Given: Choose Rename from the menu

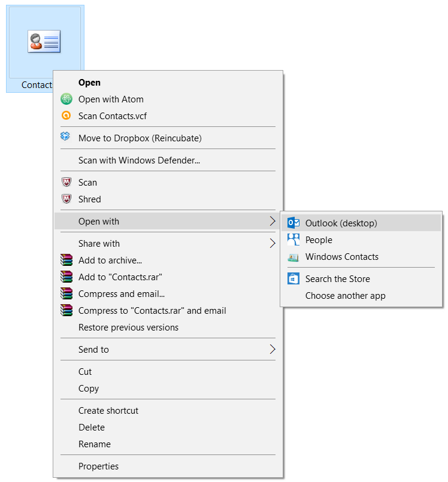Looking at the screenshot, I should 168,444.
